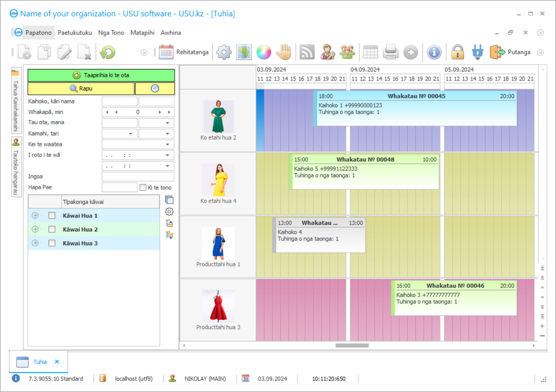Enable the Ki te tono checkbox
This screenshot has width=556, height=392.
pos(143,187)
